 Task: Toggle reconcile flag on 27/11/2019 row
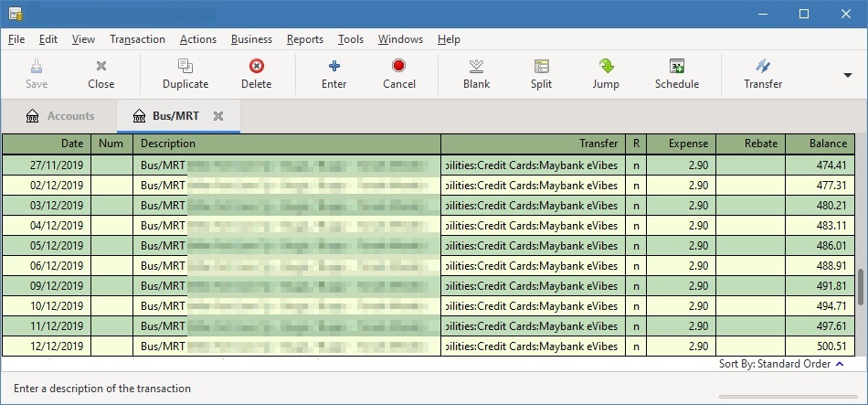click(636, 165)
